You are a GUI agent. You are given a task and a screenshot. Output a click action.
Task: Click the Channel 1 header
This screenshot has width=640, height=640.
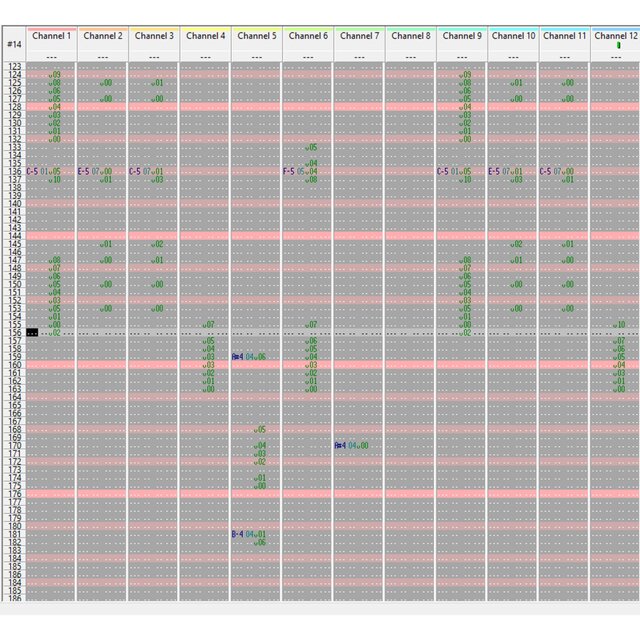point(52,36)
